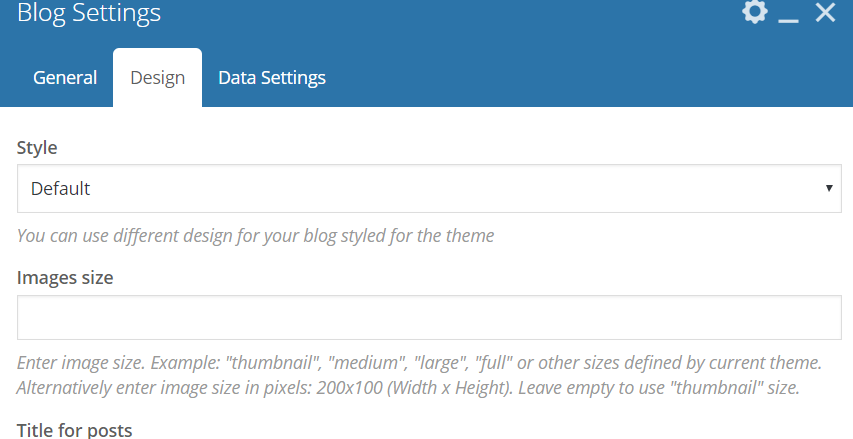Click the 'Default' value in Style
The image size is (853, 439).
(61, 188)
